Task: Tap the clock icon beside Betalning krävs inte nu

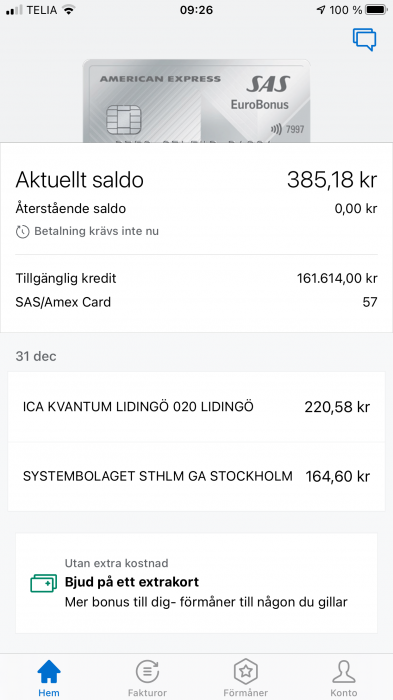Action: point(22,232)
